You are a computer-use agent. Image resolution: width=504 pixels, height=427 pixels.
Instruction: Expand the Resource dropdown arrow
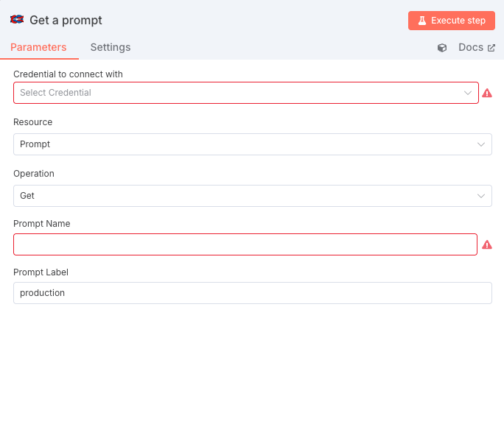[481, 144]
